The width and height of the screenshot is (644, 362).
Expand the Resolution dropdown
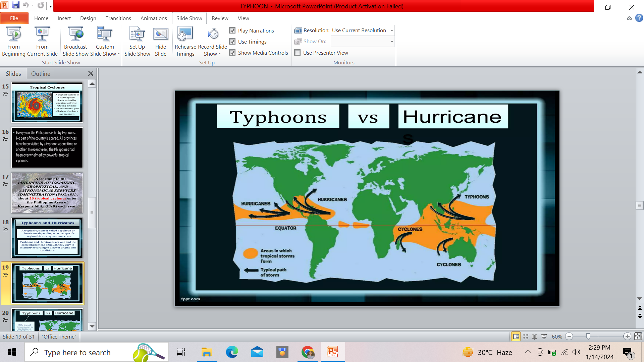(x=391, y=31)
